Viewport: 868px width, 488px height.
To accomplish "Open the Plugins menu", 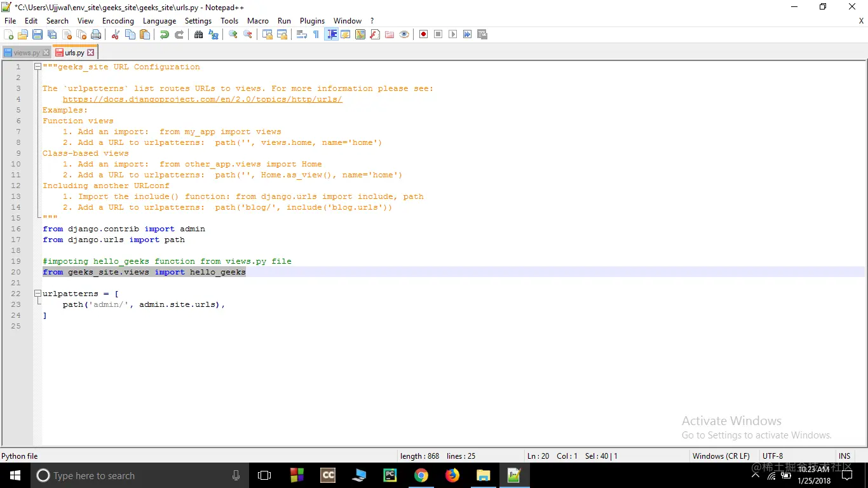I will 312,21.
